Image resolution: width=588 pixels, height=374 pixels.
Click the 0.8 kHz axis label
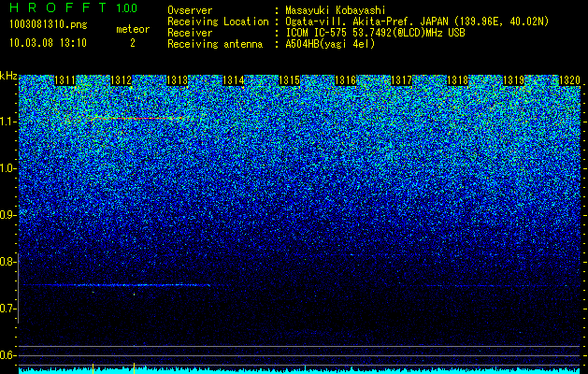point(7,262)
